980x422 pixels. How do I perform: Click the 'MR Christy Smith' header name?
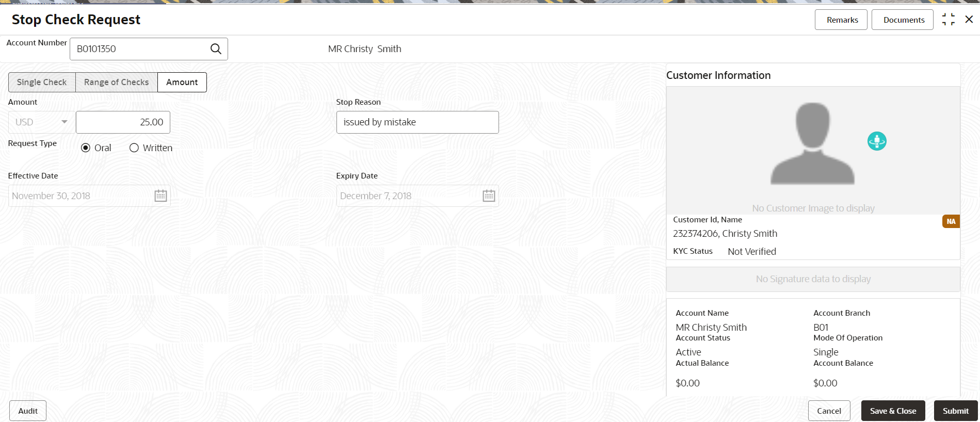click(364, 49)
